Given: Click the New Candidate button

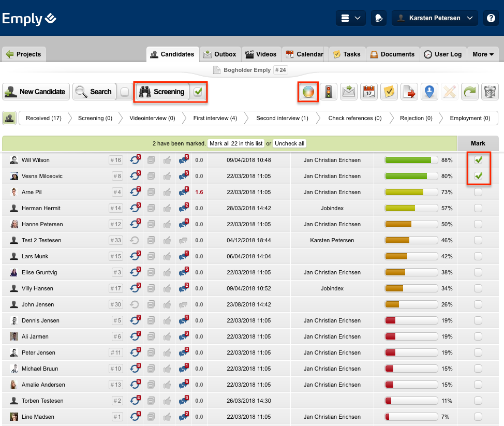Looking at the screenshot, I should click(36, 92).
